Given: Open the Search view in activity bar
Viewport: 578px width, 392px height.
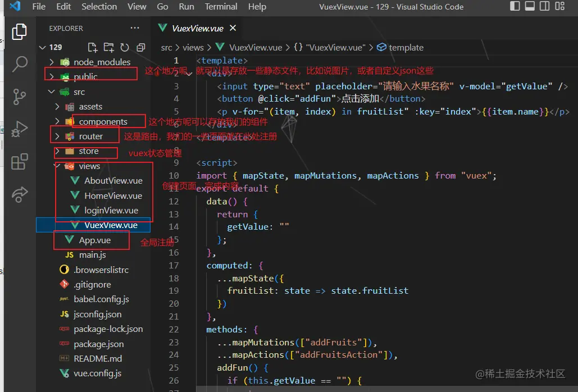Looking at the screenshot, I should pos(20,63).
